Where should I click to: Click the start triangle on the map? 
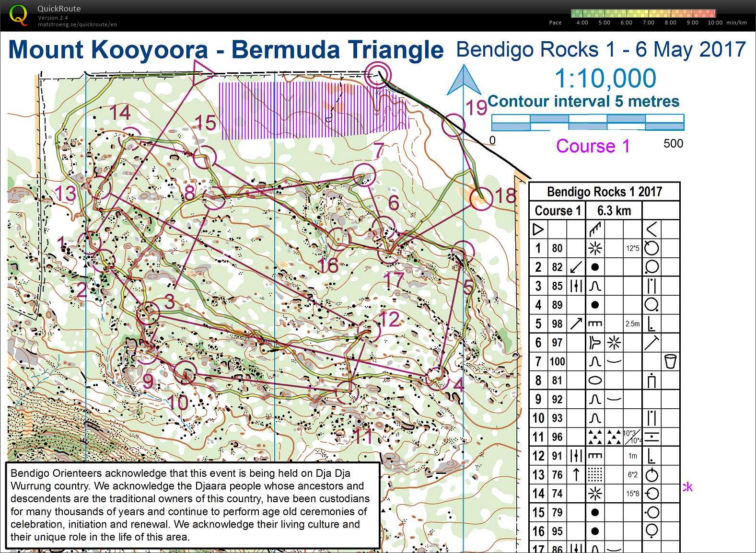[x=202, y=73]
